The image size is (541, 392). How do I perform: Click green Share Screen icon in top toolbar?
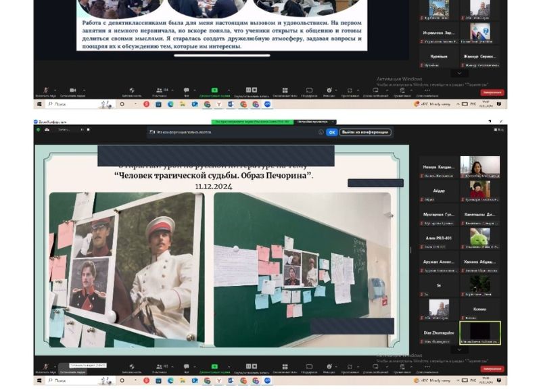214,90
